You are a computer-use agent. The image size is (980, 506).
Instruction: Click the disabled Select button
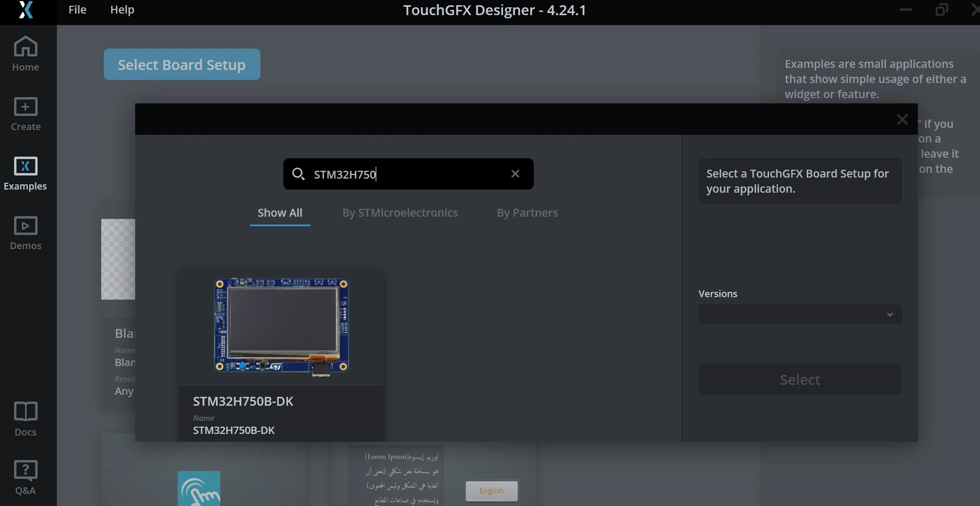(x=800, y=380)
